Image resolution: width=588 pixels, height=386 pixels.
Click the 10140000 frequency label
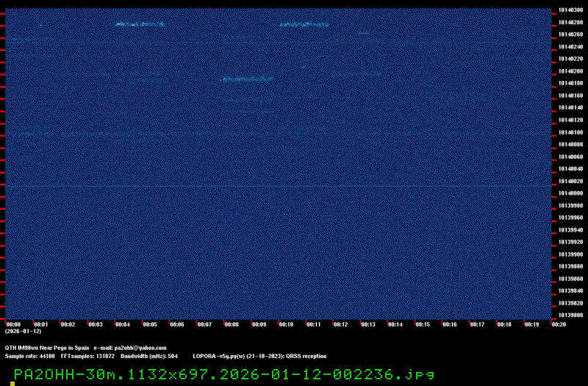(x=570, y=193)
